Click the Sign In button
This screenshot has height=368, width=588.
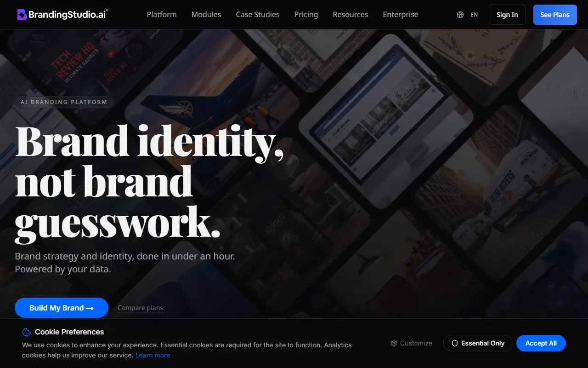coord(507,15)
